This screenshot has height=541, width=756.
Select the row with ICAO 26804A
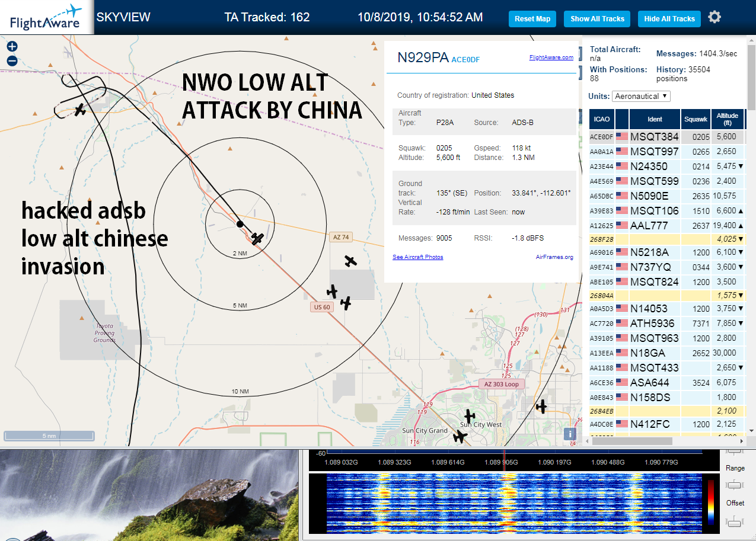pyautogui.click(x=666, y=295)
